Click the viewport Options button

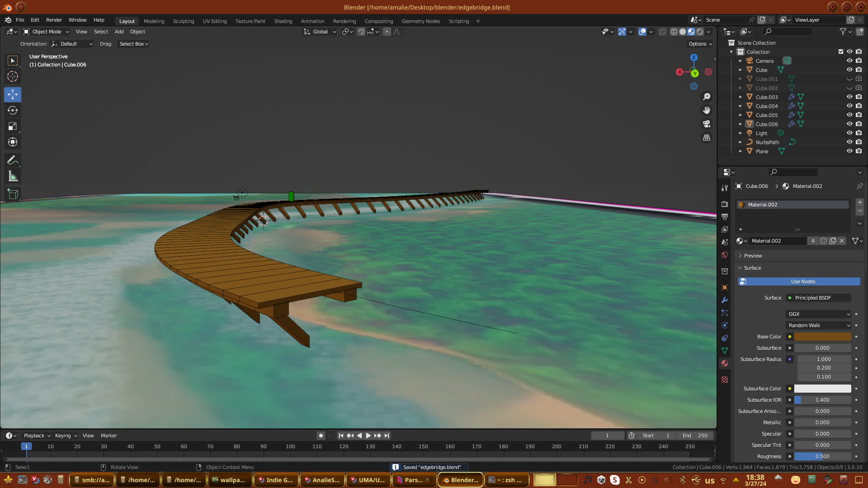point(700,44)
